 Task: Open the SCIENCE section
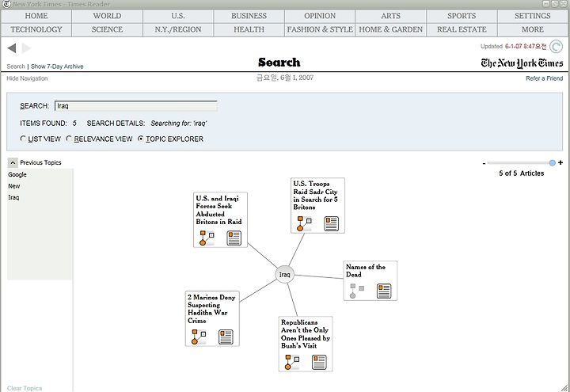pos(107,29)
